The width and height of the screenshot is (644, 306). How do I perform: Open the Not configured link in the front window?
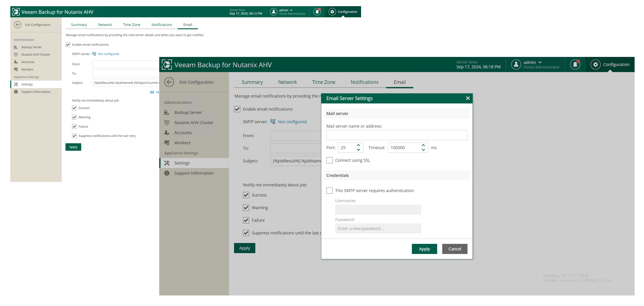coord(292,122)
